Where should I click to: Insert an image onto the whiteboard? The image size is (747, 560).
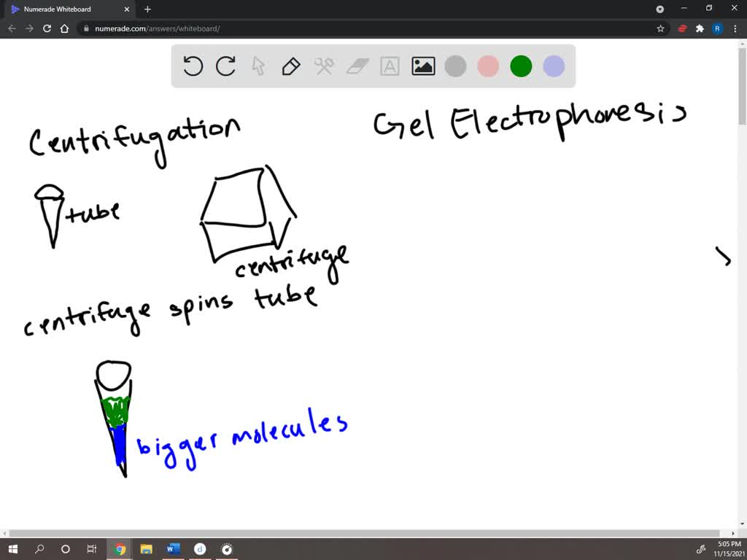click(x=422, y=66)
